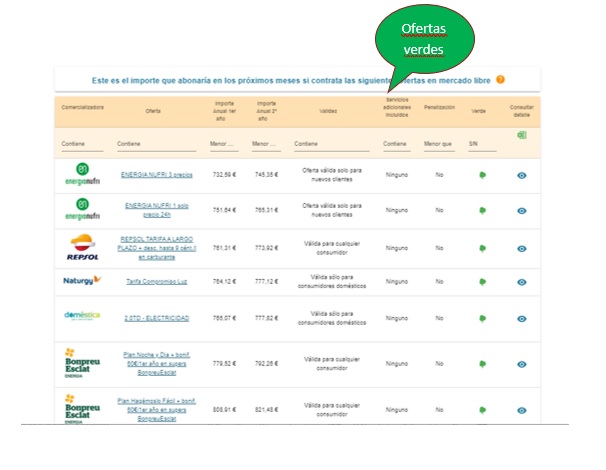Focus the Oferta Contiene filter field
This screenshot has height=470, width=606.
(157, 144)
